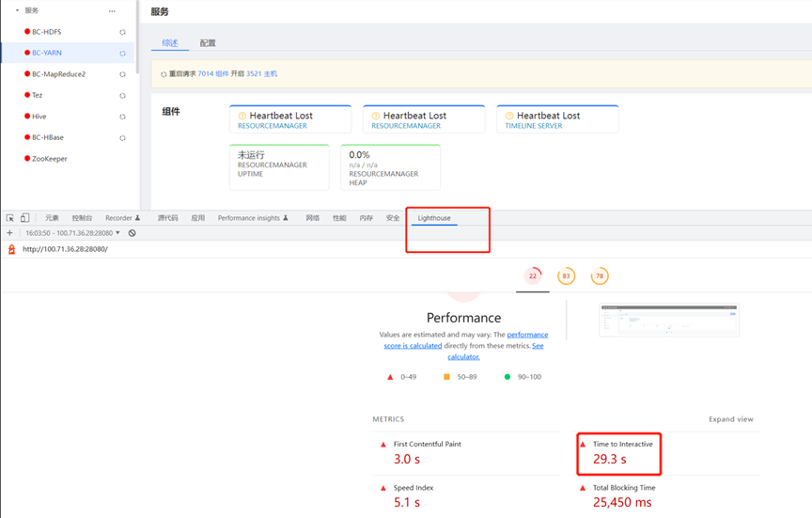This screenshot has width=812, height=518.
Task: Open the 控制台 DevTools tab
Action: point(83,218)
